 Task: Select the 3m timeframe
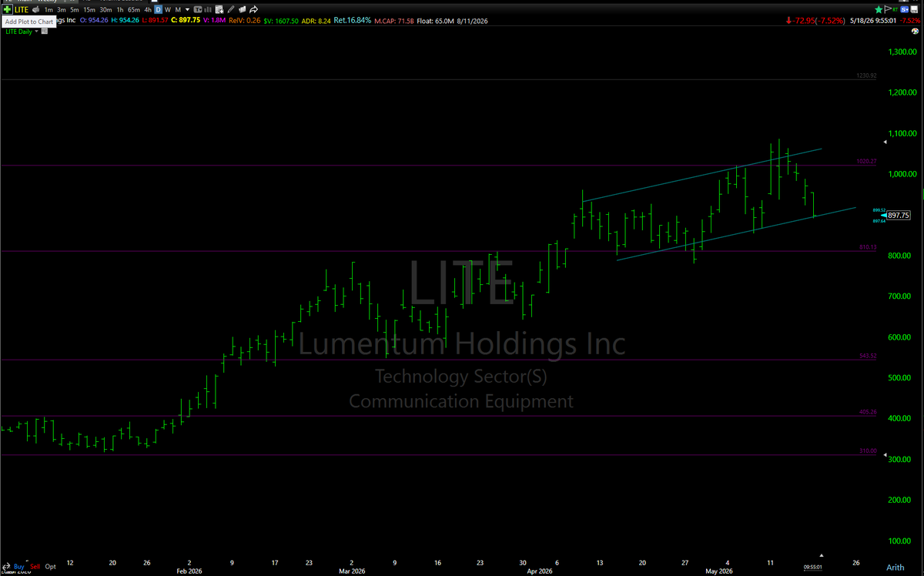click(62, 10)
